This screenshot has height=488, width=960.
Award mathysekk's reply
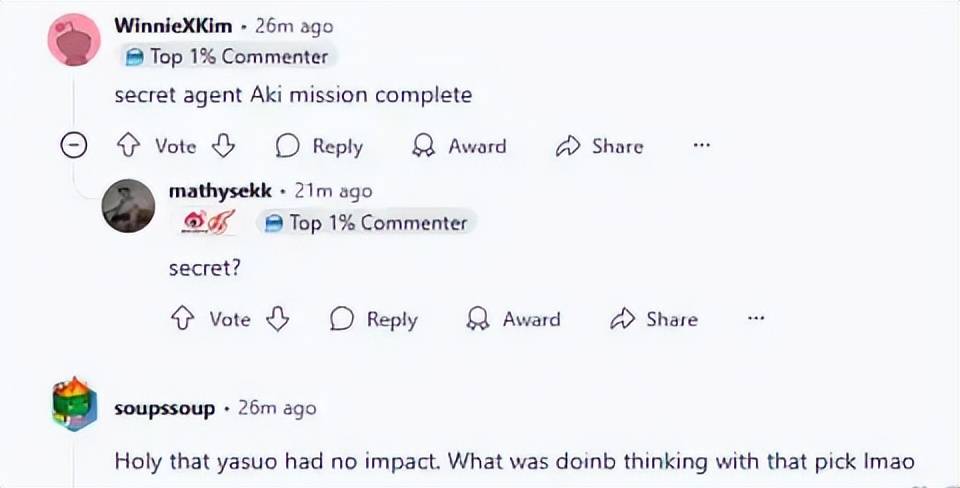tap(513, 319)
